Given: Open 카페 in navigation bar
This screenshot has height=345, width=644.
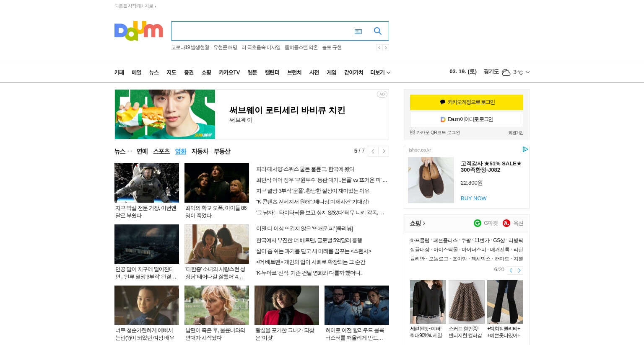Looking at the screenshot, I should 119,72.
